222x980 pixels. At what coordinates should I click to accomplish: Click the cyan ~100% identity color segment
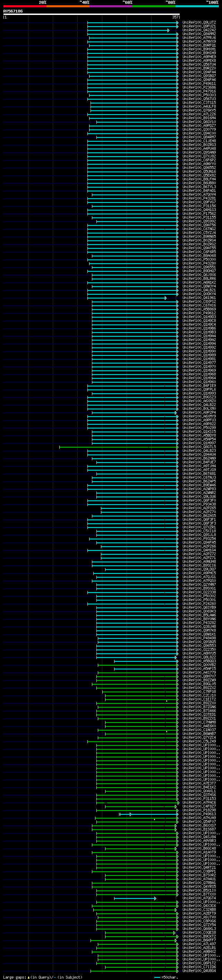[197, 7]
